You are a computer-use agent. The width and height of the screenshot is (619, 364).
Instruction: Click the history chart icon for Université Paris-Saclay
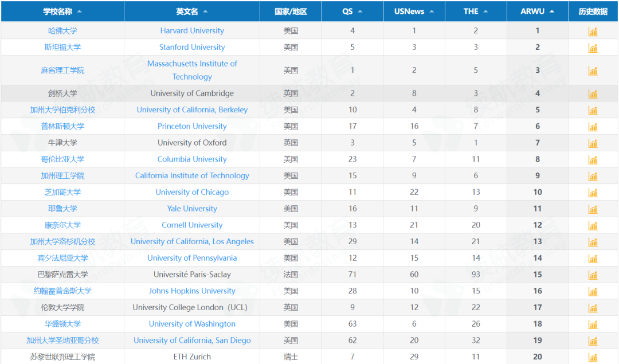click(593, 275)
